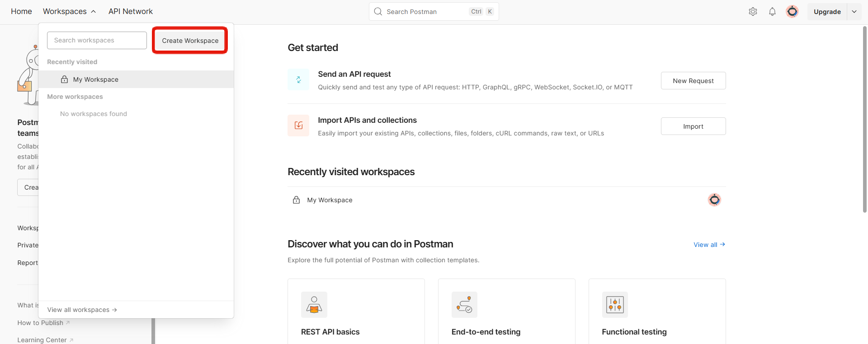Open the settings gear icon
This screenshot has width=868, height=344.
pos(753,12)
